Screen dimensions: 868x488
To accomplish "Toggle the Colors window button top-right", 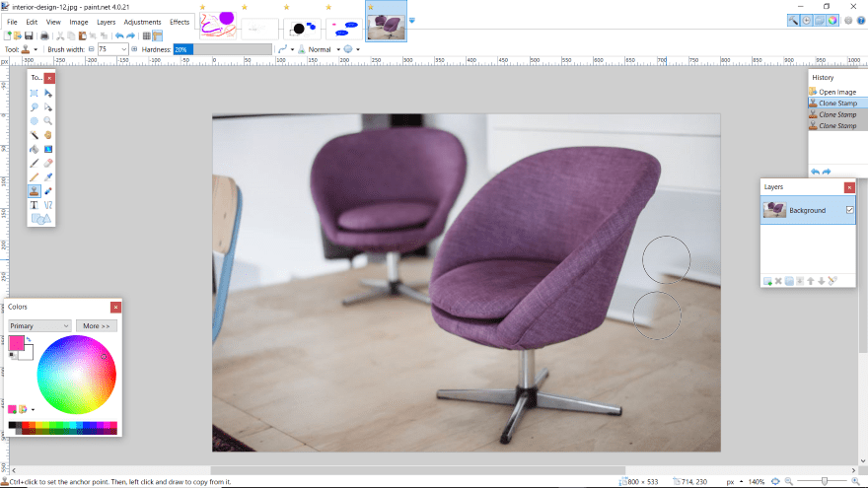I will 834,21.
